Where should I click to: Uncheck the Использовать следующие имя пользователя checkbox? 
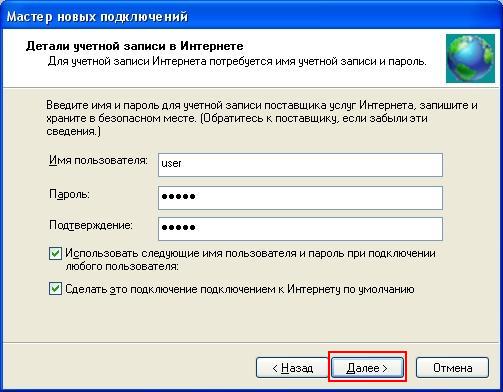[x=55, y=254]
